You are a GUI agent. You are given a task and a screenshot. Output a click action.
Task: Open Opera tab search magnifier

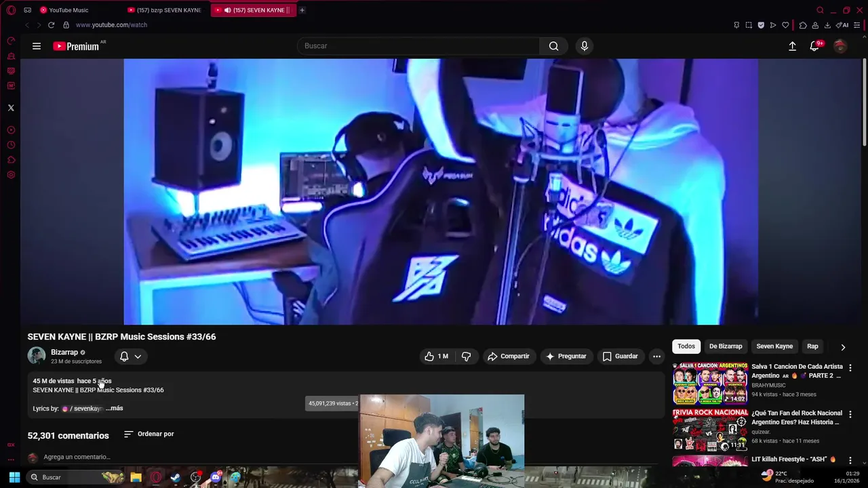[x=820, y=10]
